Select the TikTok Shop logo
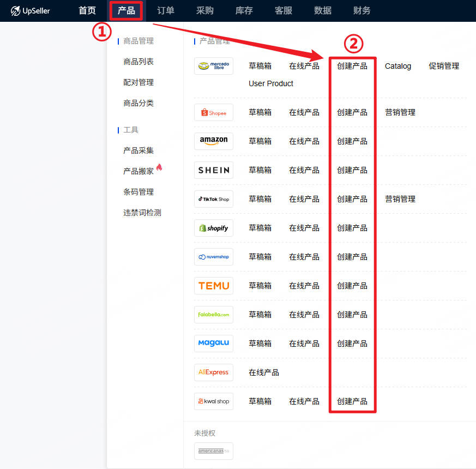The width and height of the screenshot is (476, 469). (213, 199)
